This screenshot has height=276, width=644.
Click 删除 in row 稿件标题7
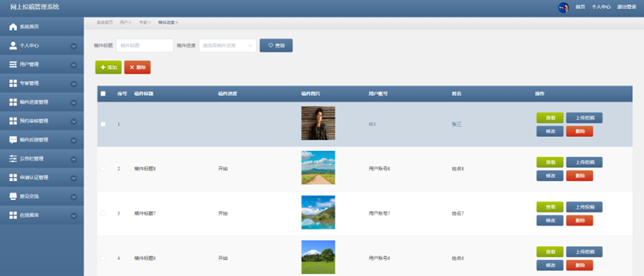(x=579, y=220)
